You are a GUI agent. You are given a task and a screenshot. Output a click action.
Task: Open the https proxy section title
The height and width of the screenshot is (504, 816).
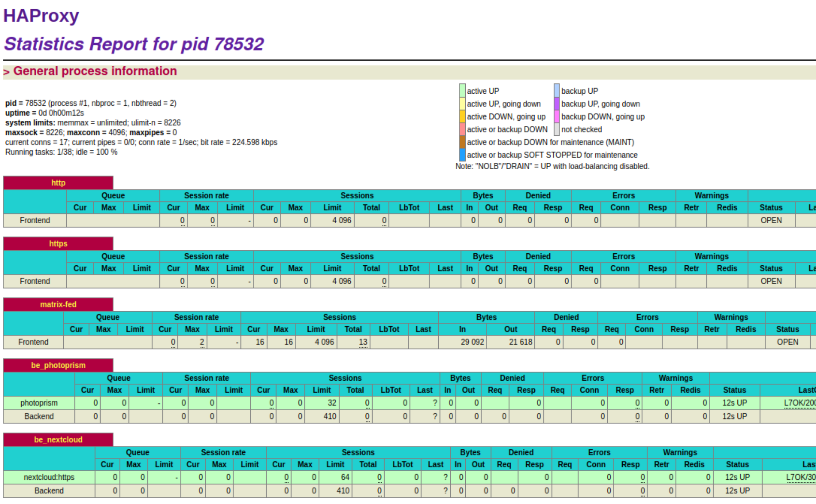coord(58,244)
